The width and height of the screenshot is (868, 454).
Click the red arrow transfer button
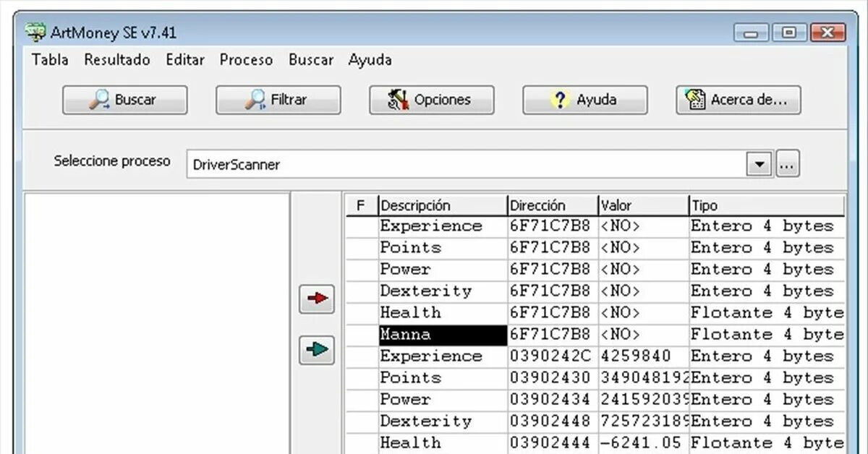pos(317,299)
